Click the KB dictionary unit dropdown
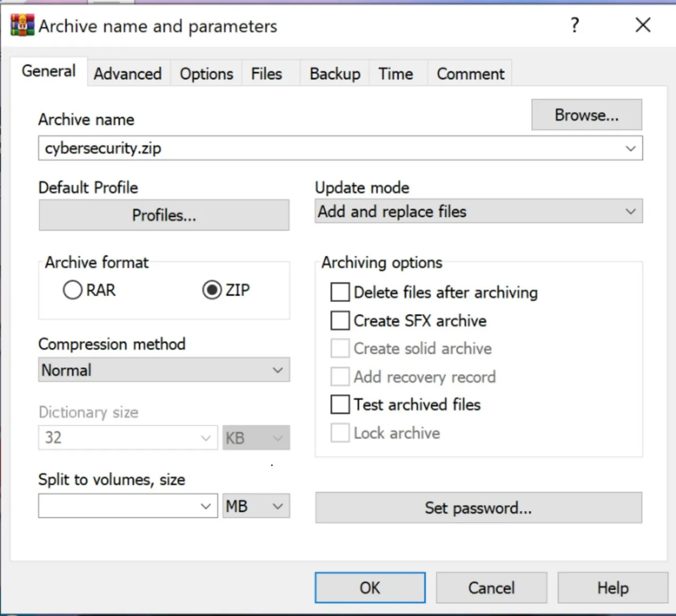 coord(256,438)
